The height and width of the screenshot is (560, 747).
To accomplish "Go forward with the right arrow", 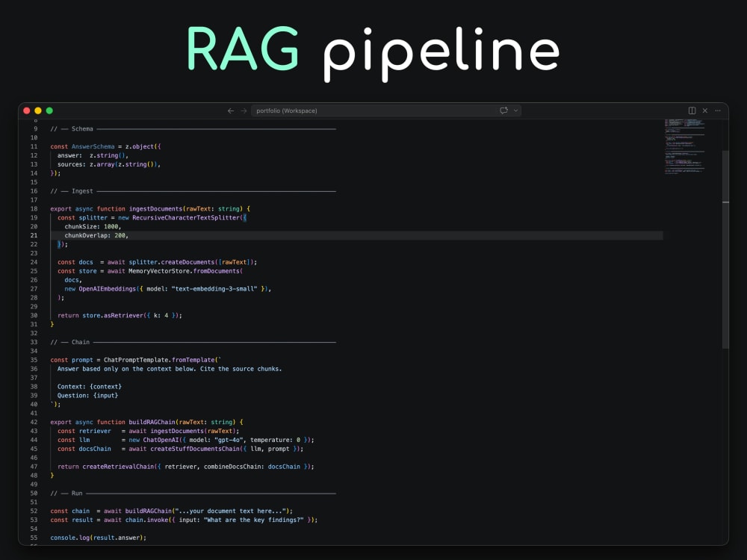I will (244, 111).
